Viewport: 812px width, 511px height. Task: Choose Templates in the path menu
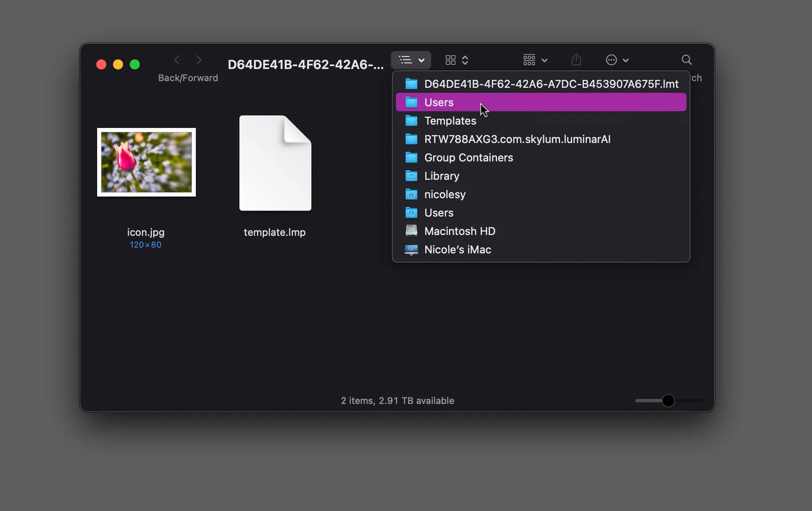pyautogui.click(x=450, y=121)
